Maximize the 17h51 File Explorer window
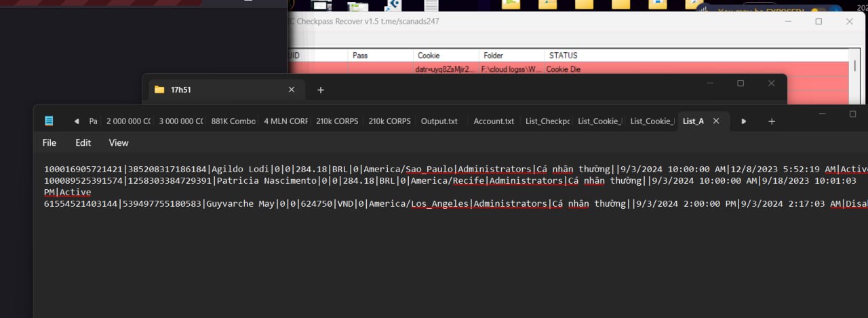Viewport: 868px width, 318px height. [x=741, y=83]
